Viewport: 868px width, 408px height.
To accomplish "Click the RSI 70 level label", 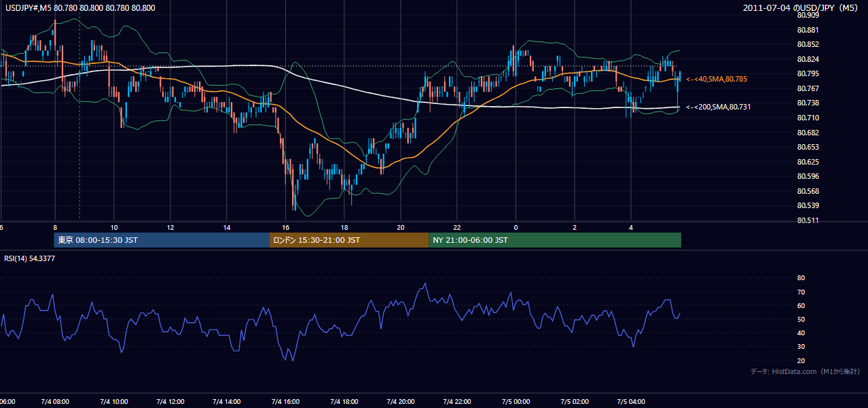I will [801, 292].
